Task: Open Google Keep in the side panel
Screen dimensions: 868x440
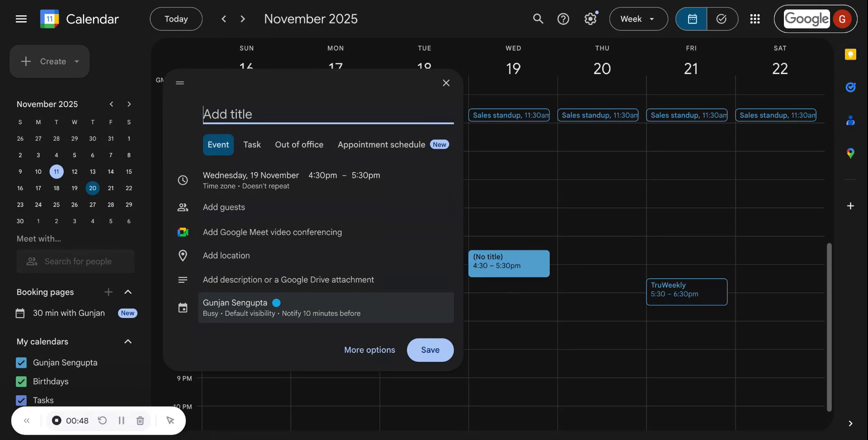Action: [x=851, y=54]
